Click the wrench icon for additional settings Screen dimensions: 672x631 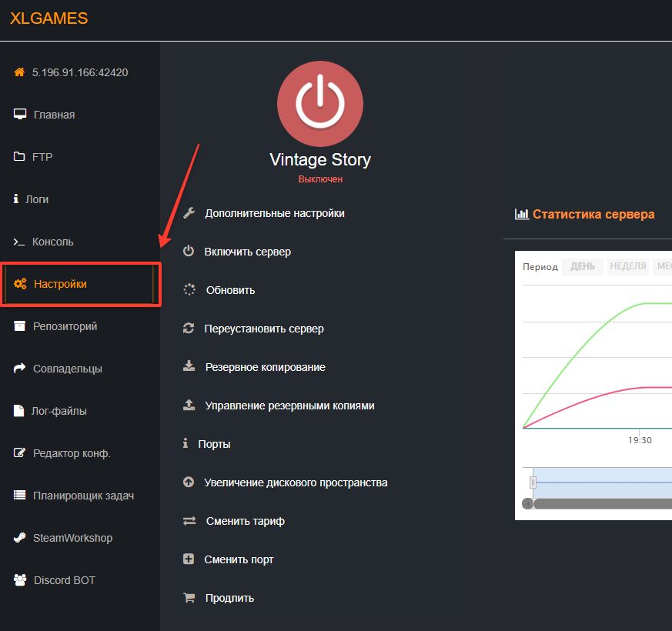tap(189, 213)
